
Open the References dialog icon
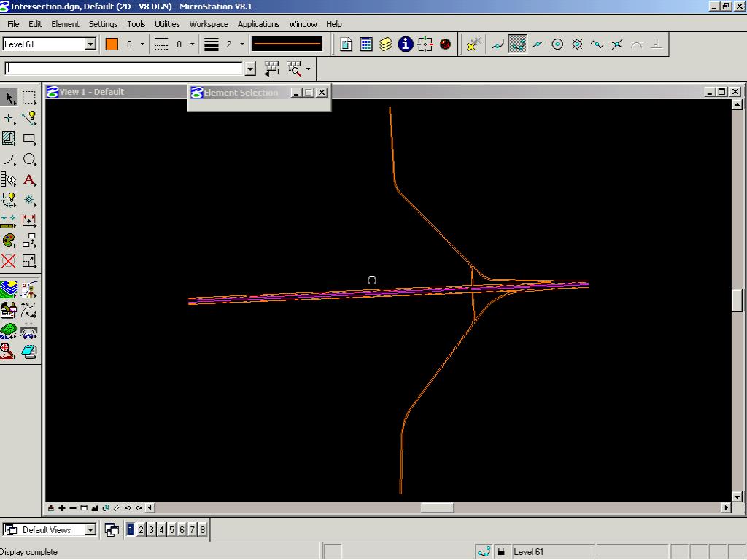[x=347, y=44]
